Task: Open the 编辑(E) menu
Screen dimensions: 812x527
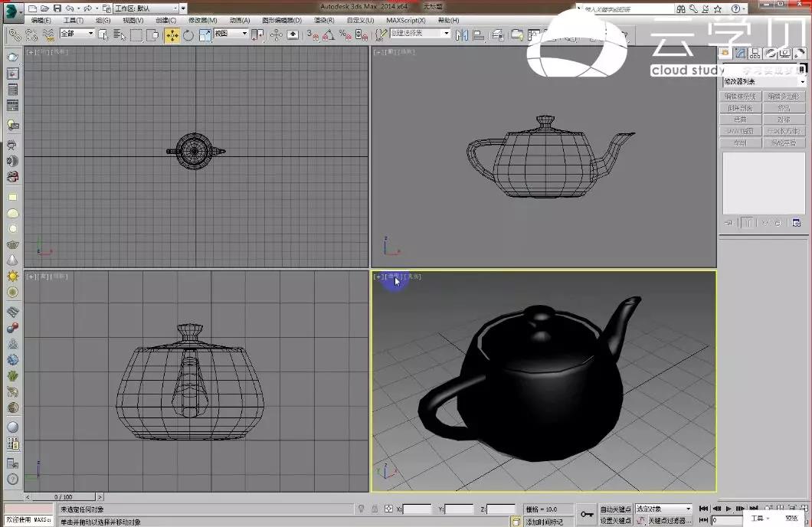Action: pos(41,20)
